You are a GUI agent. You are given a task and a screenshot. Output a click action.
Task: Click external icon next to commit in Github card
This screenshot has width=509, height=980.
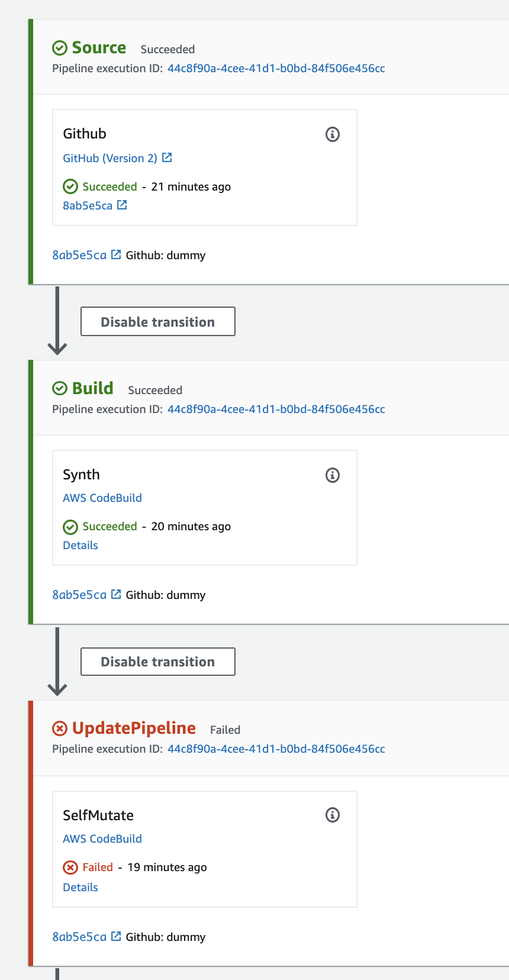[122, 205]
